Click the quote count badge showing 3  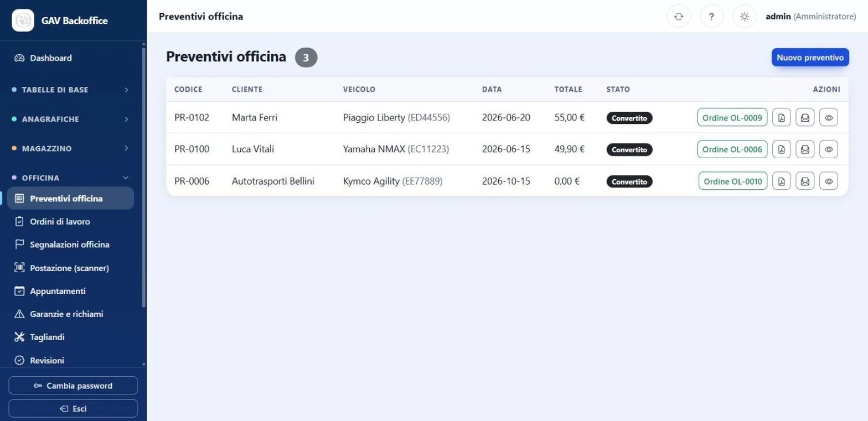click(x=306, y=58)
